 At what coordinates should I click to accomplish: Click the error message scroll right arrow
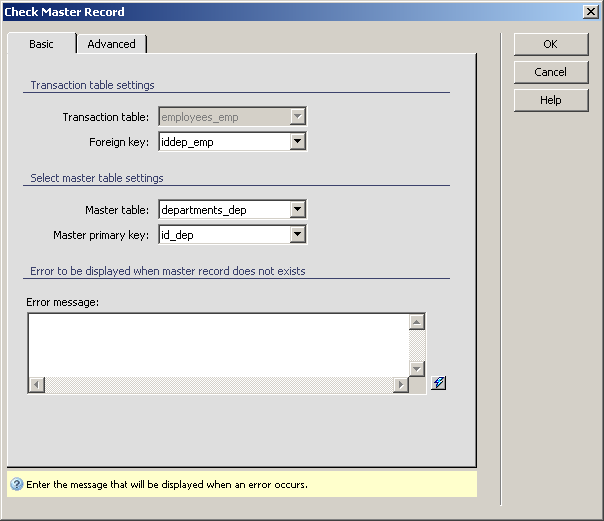(x=401, y=385)
